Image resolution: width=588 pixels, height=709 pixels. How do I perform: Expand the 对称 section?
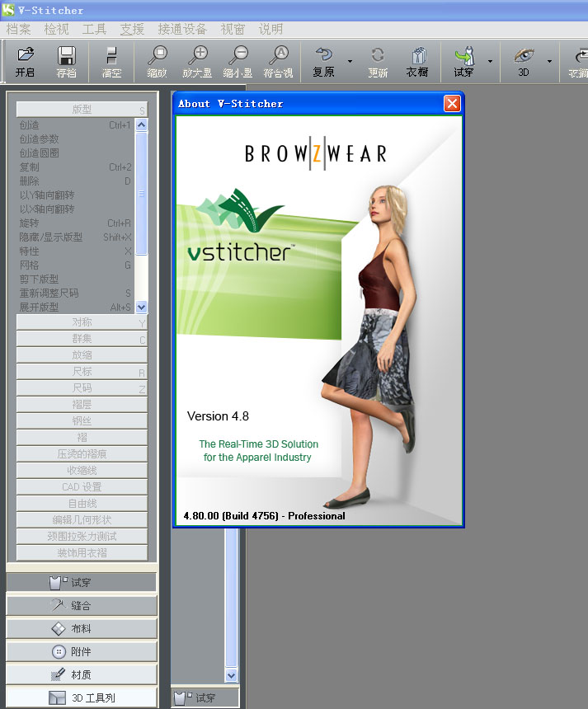click(x=82, y=322)
